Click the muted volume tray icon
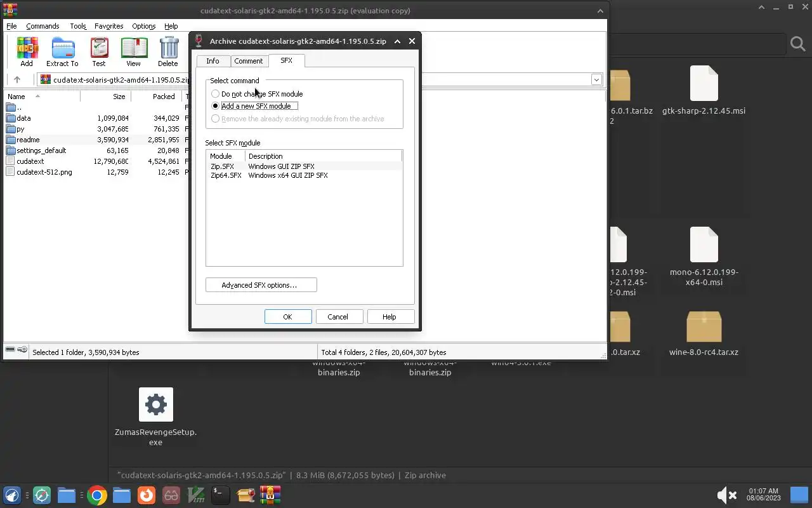 pyautogui.click(x=726, y=495)
